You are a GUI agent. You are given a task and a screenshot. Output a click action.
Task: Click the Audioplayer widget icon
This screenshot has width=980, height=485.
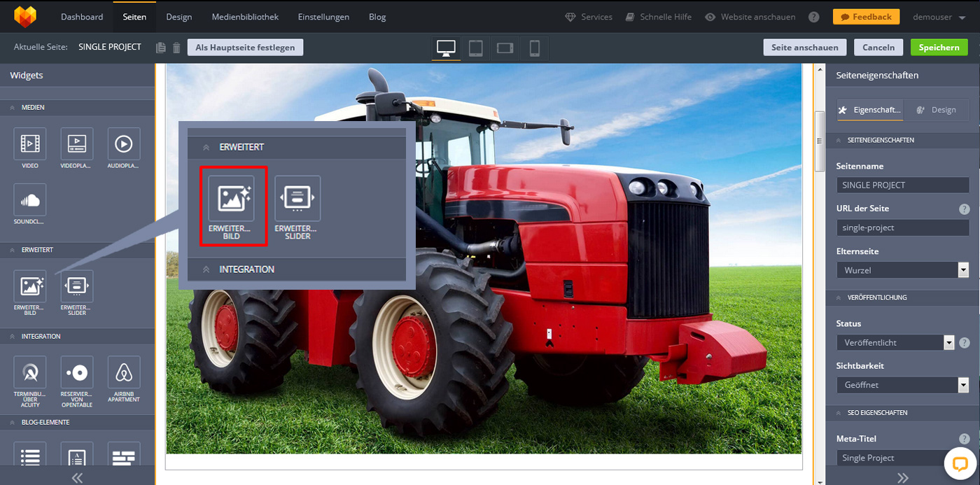coord(123,144)
